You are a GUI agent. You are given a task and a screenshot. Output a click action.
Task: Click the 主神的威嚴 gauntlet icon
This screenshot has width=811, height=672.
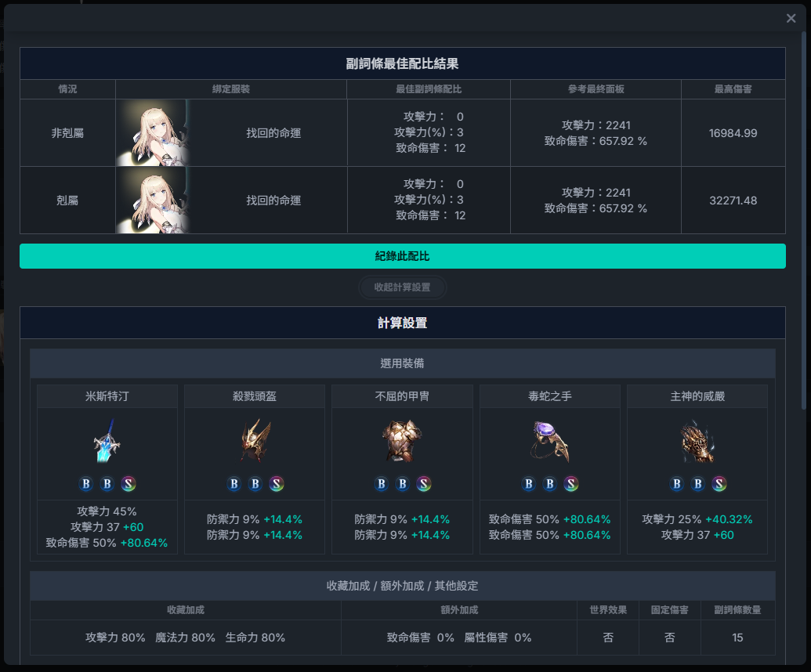tap(697, 441)
